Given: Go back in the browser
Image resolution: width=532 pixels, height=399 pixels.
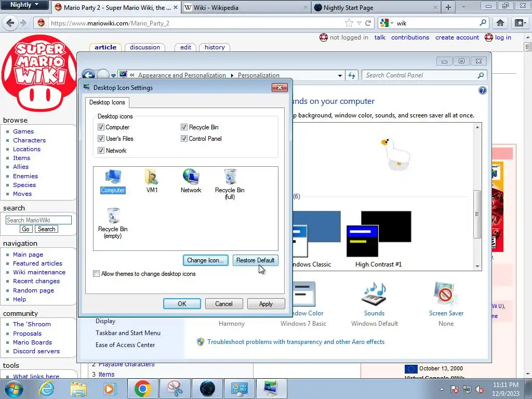Looking at the screenshot, I should point(10,23).
